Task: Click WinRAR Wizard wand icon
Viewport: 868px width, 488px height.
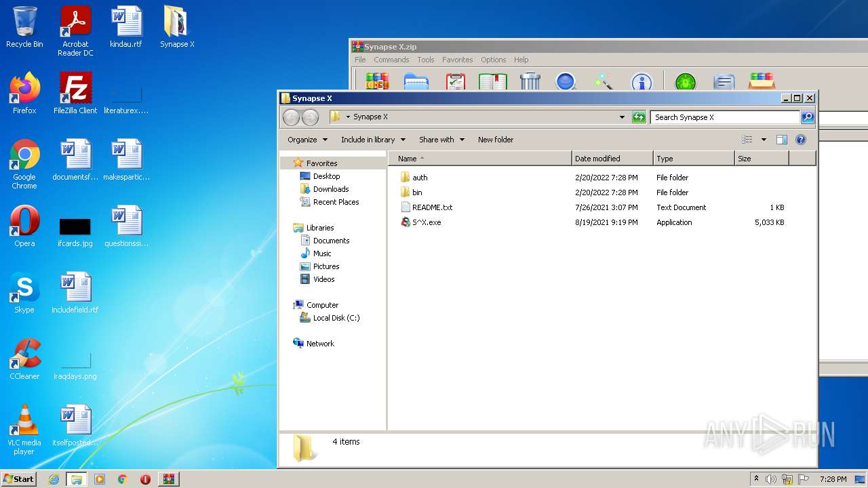Action: [x=604, y=82]
